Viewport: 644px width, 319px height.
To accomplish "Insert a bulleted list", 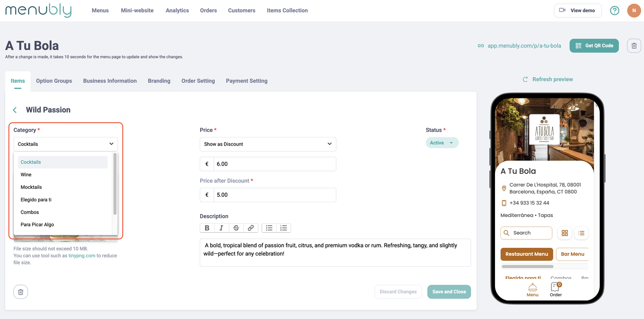I will pyautogui.click(x=269, y=228).
